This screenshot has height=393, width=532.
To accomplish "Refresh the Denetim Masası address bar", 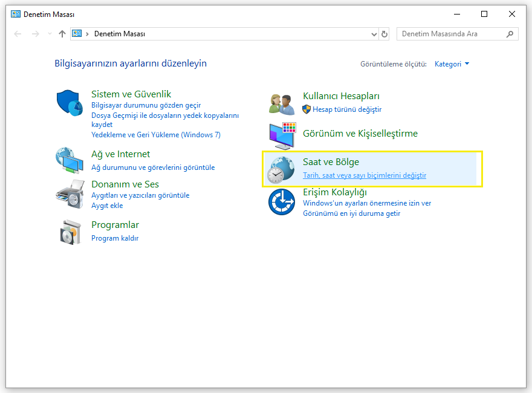I will [x=384, y=34].
